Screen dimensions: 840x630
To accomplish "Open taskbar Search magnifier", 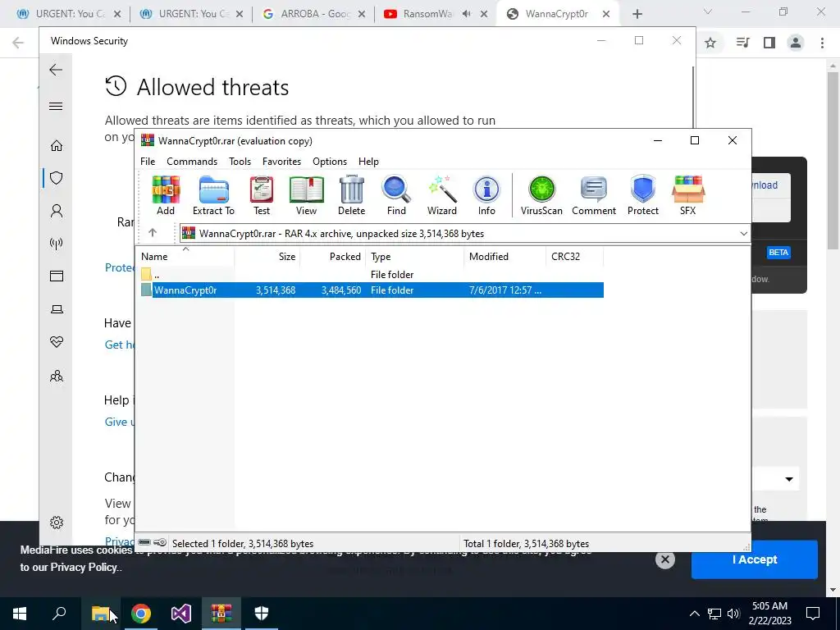I will (x=59, y=614).
